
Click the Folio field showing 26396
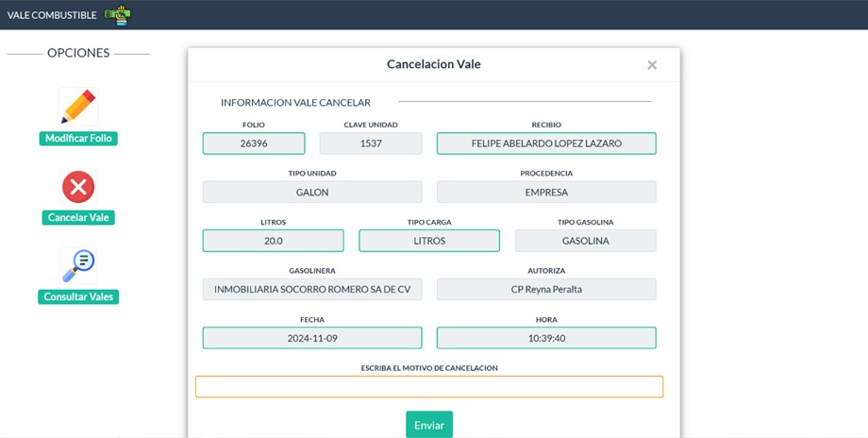coord(254,143)
